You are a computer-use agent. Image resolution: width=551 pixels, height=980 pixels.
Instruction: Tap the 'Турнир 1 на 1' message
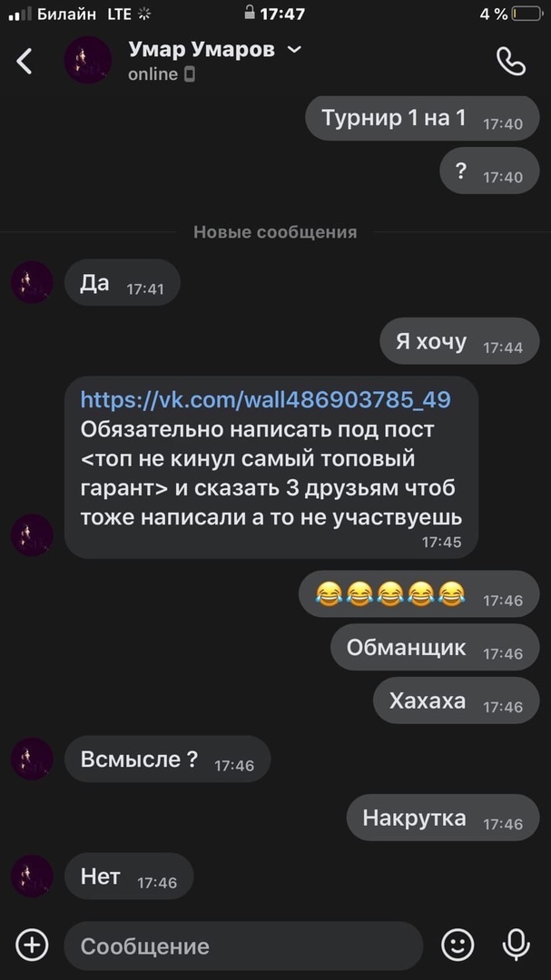click(x=422, y=118)
